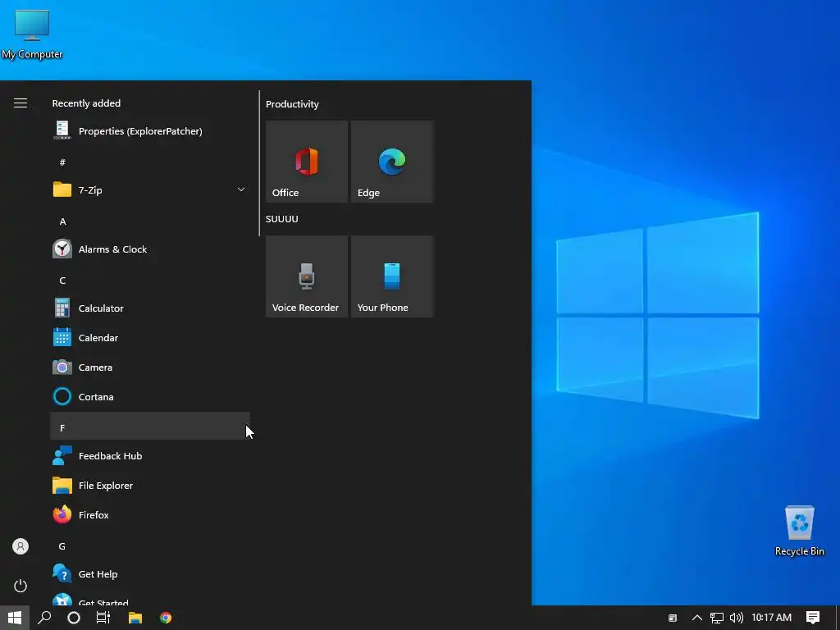Screen dimensions: 840x630
Task: Click the 10:17 AM clock
Action: [x=771, y=618]
